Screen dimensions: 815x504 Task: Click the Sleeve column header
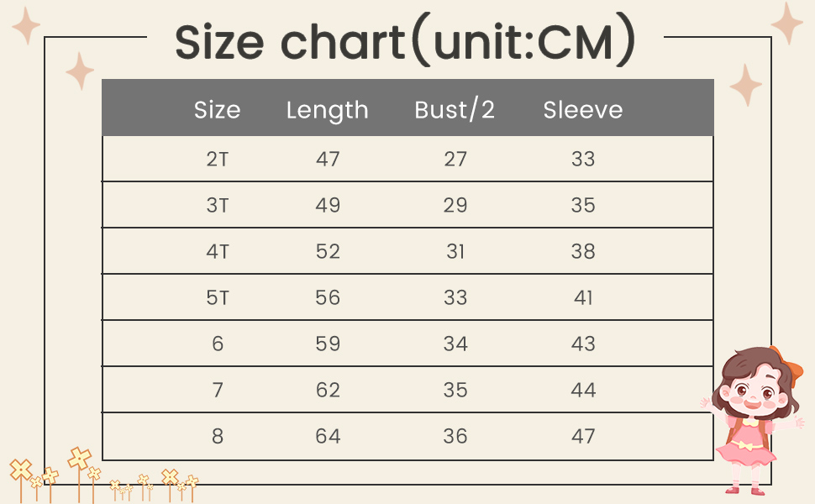583,110
